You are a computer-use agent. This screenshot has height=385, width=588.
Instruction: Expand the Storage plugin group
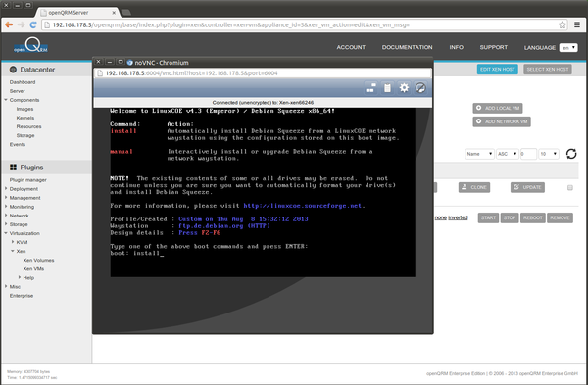(x=6, y=224)
